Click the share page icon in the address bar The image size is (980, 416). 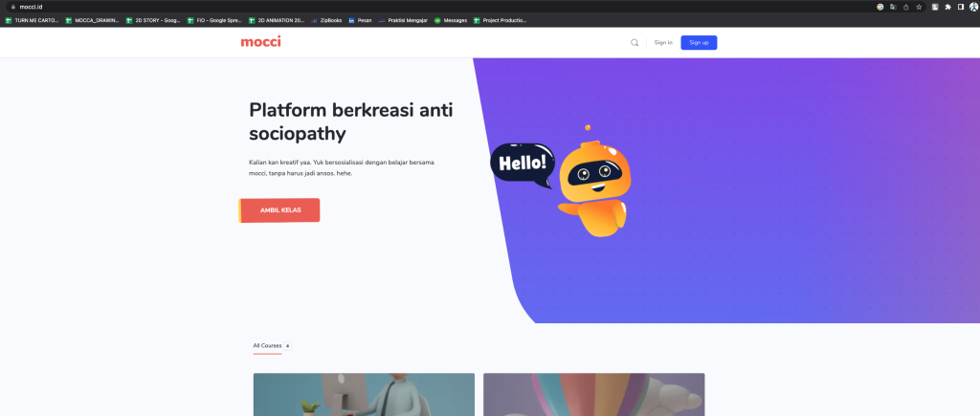(905, 7)
